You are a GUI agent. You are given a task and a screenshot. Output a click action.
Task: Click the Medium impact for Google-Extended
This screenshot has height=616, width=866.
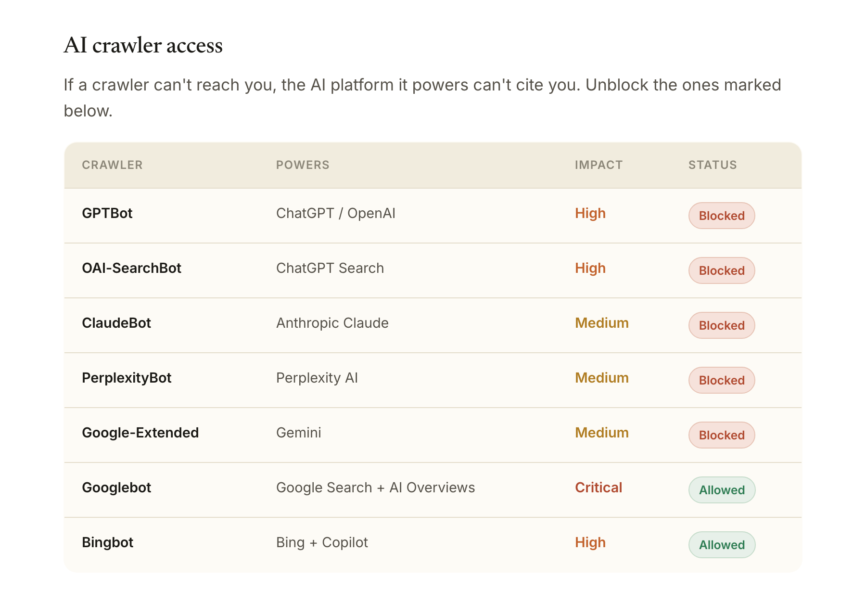(x=602, y=433)
